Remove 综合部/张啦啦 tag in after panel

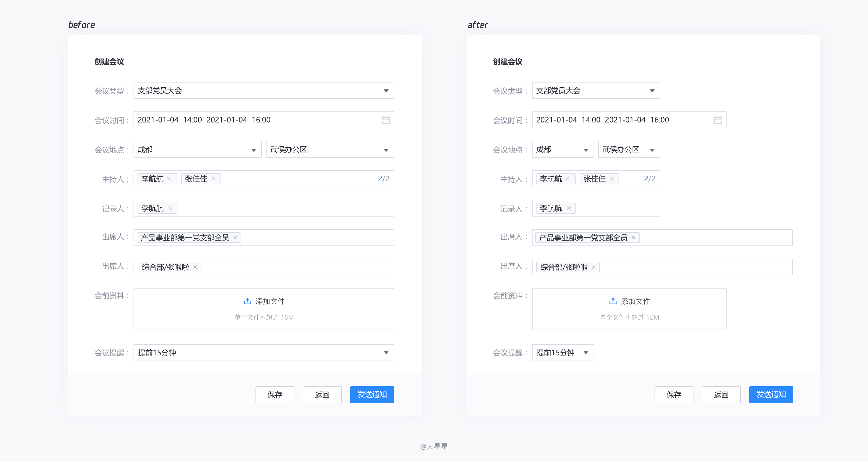point(594,267)
